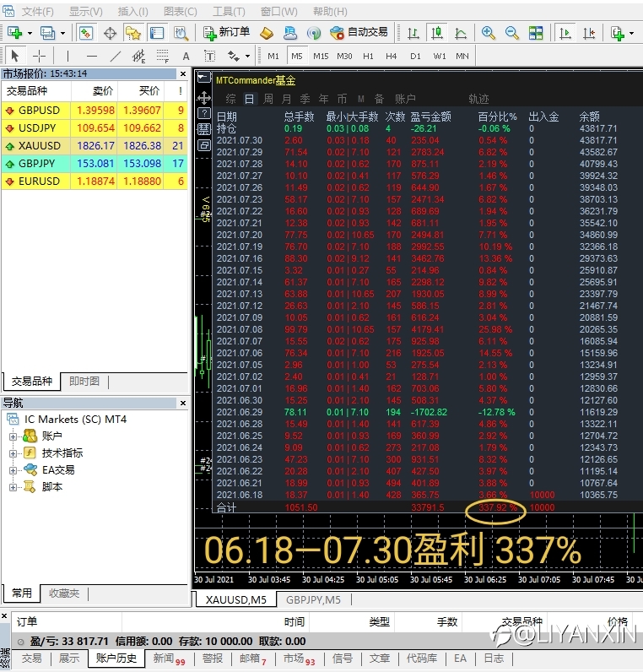Switch to GBPJPY,M5 chart tab

pos(313,599)
